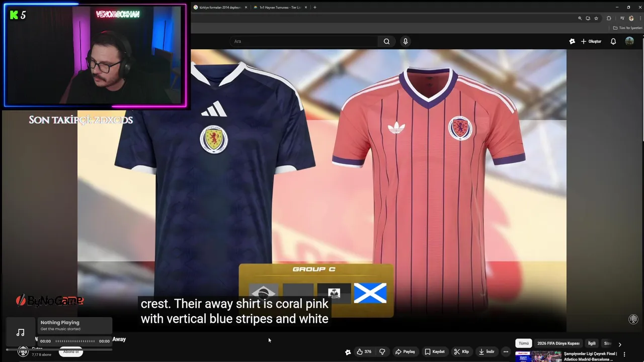Click the sparkle icon left of like button
Viewport: 644px width, 362px height.
(x=348, y=352)
